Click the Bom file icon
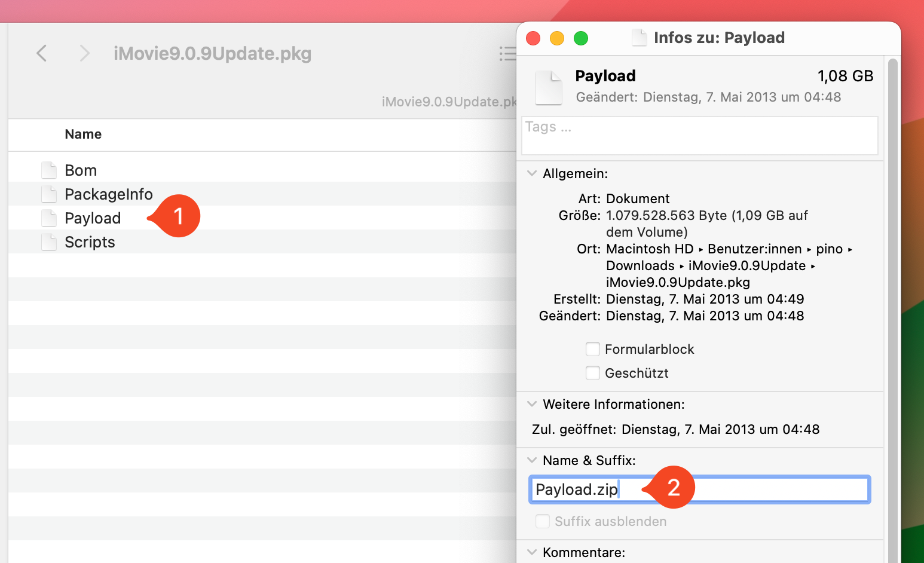 pos(49,170)
